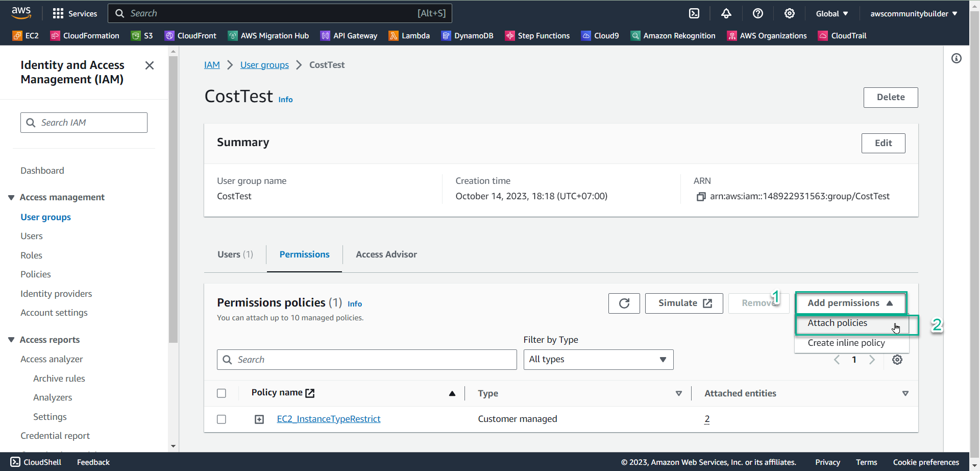Screen dimensions: 980x471
Task: Choose Create inline policy option
Action: click(x=852, y=343)
